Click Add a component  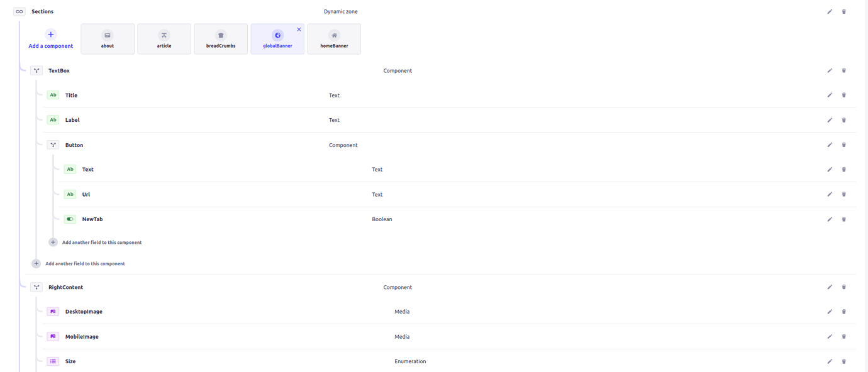pyautogui.click(x=50, y=39)
